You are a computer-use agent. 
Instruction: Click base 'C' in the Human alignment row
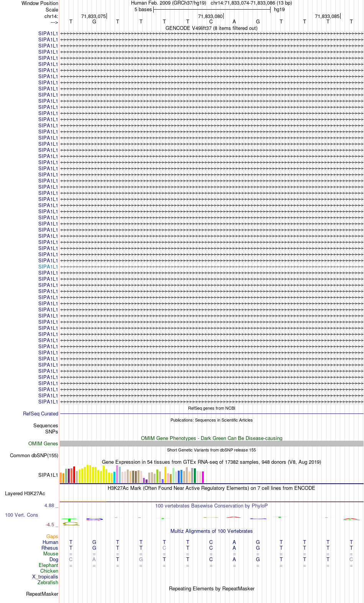pos(211,542)
